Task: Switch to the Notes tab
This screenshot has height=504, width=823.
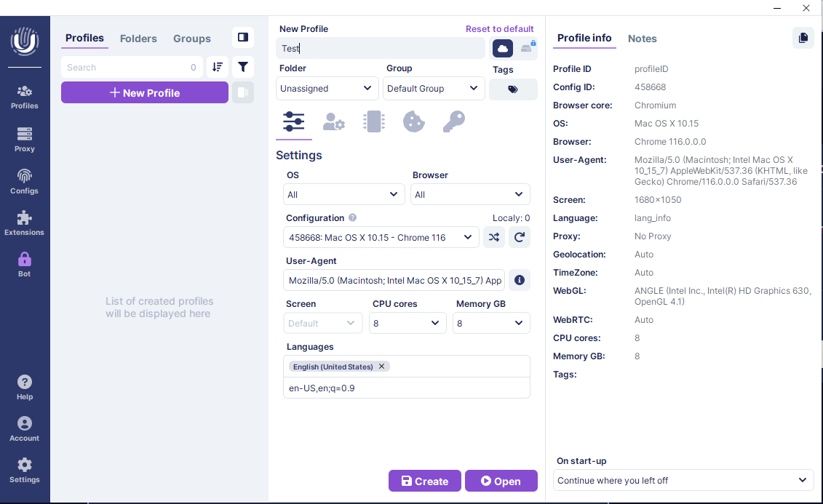Action: (642, 39)
